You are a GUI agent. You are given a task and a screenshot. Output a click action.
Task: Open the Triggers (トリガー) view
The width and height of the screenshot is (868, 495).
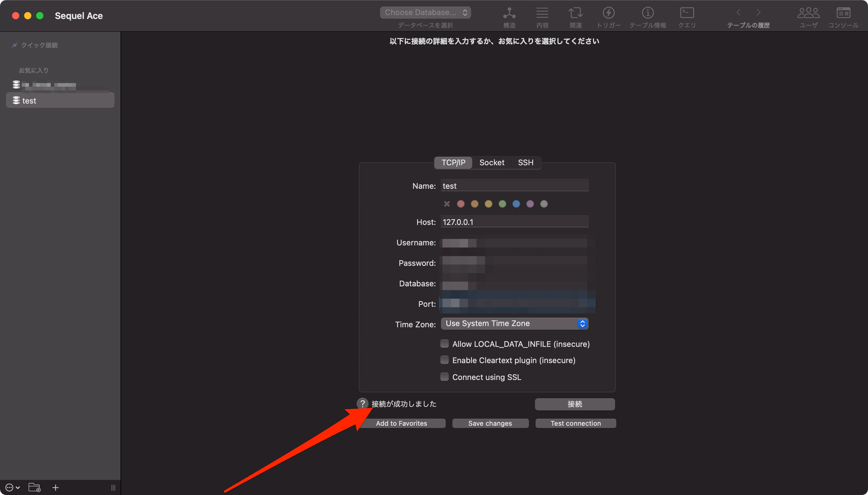[x=609, y=17]
